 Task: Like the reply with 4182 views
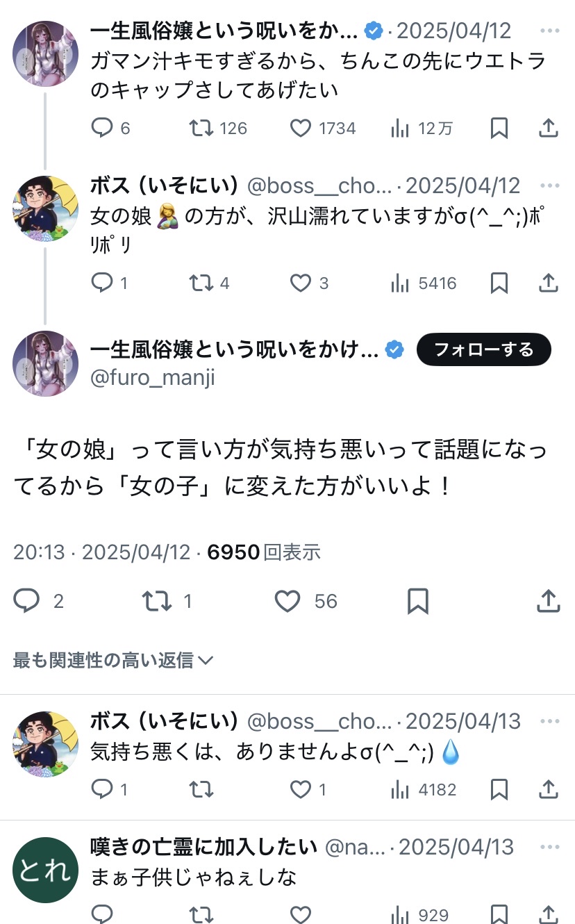tap(300, 789)
